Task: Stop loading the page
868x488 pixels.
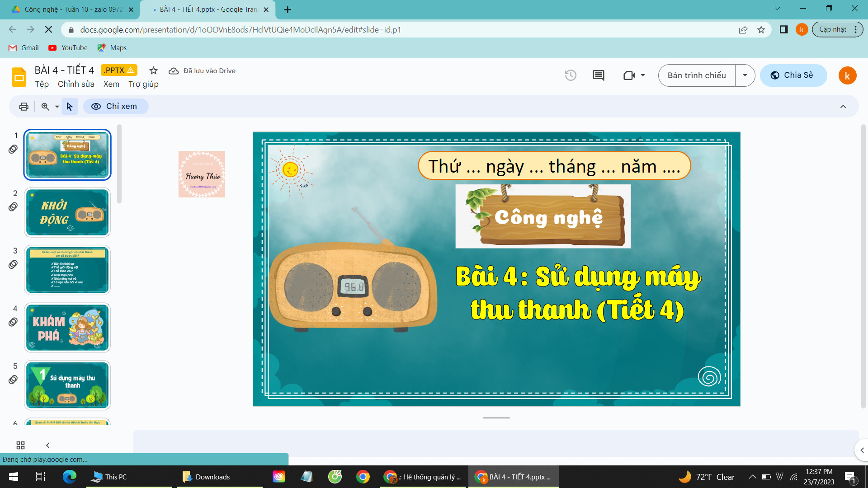Action: pyautogui.click(x=48, y=30)
